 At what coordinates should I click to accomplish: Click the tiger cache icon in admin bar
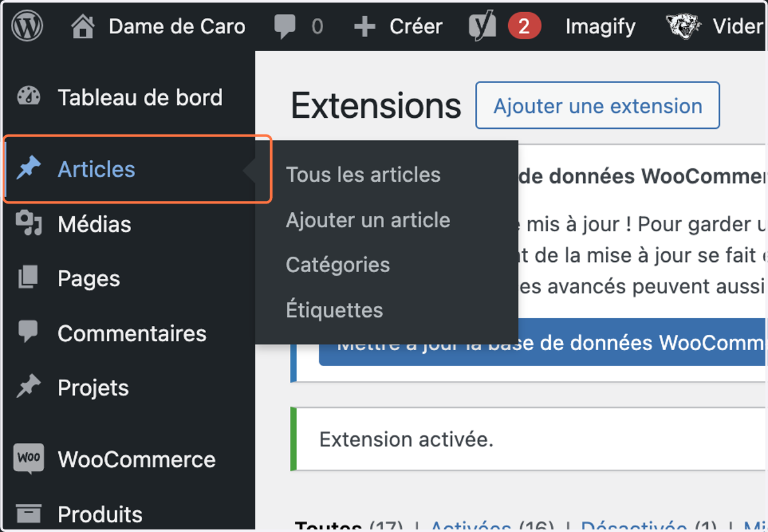(684, 26)
